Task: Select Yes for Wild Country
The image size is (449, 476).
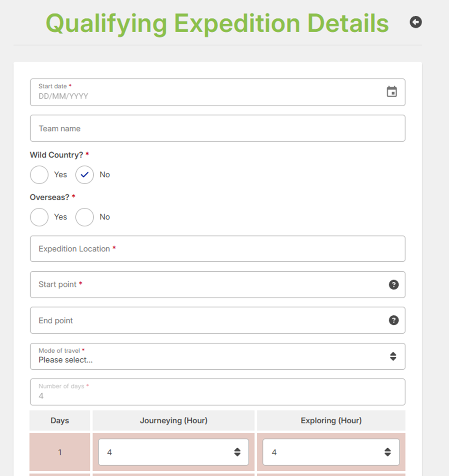Action: [39, 174]
